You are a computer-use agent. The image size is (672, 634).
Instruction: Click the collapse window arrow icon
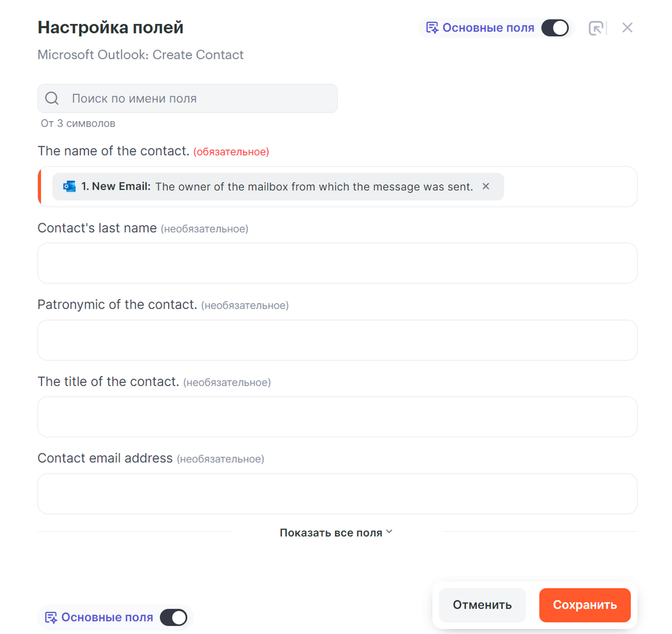pos(596,28)
